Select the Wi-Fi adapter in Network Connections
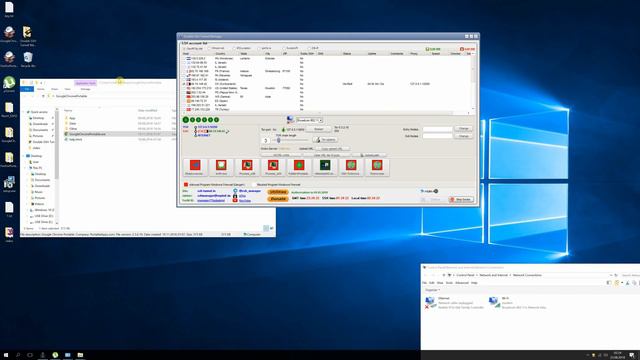 (517, 303)
